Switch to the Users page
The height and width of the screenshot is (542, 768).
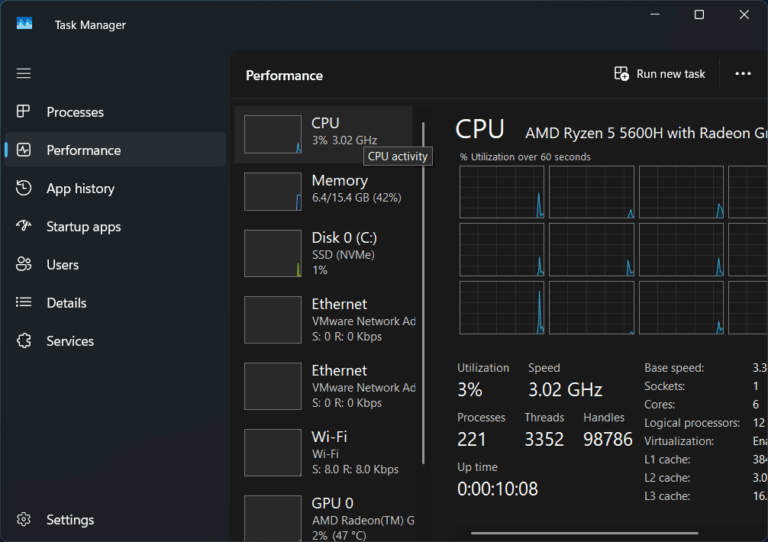tap(115, 265)
